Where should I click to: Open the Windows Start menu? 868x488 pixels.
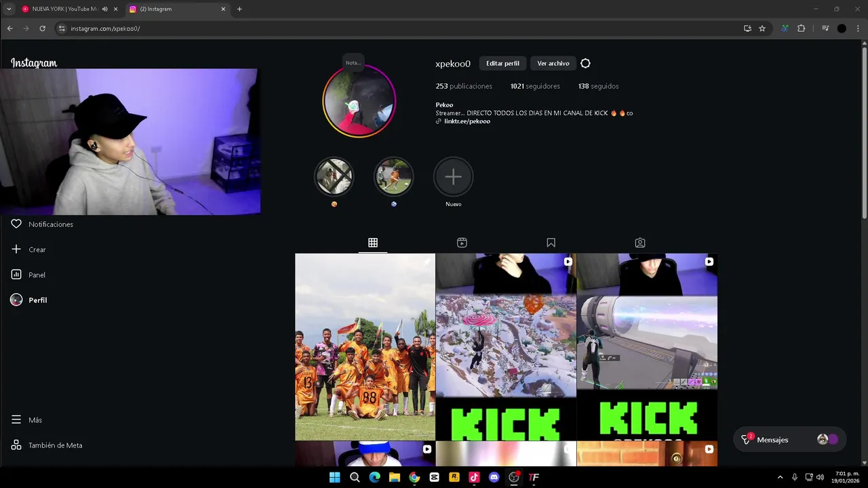tap(334, 477)
